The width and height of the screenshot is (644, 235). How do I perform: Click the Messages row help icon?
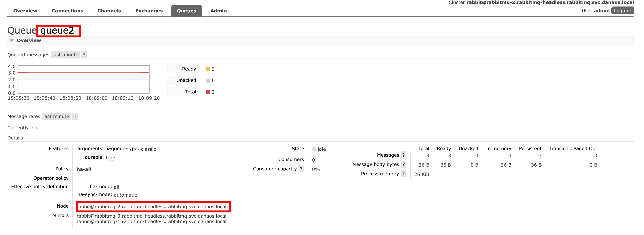pyautogui.click(x=403, y=155)
